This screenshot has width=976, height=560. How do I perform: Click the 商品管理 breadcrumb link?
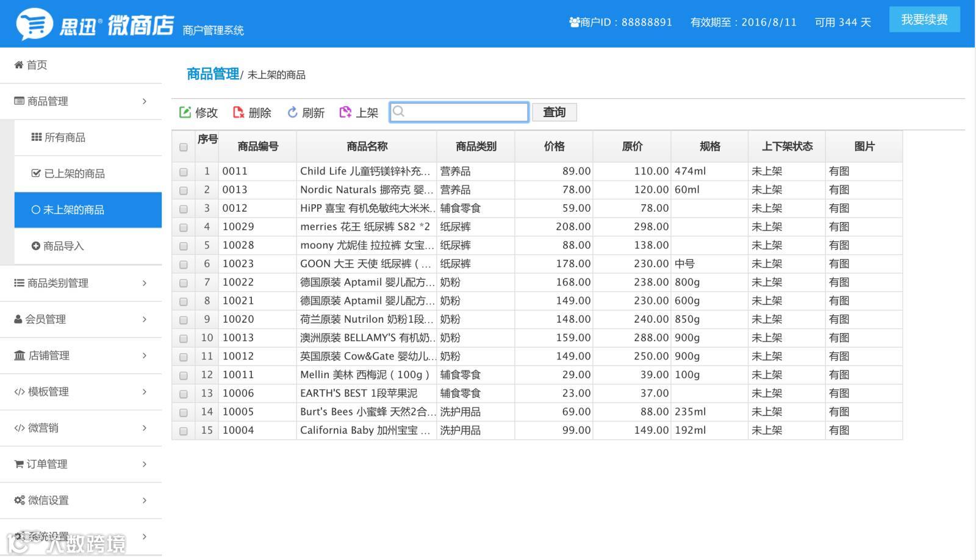click(213, 74)
